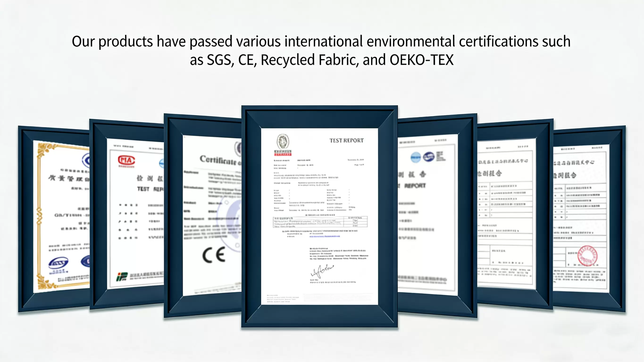Click the red CMA logo
Screen dimensions: 644x362
pos(126,160)
